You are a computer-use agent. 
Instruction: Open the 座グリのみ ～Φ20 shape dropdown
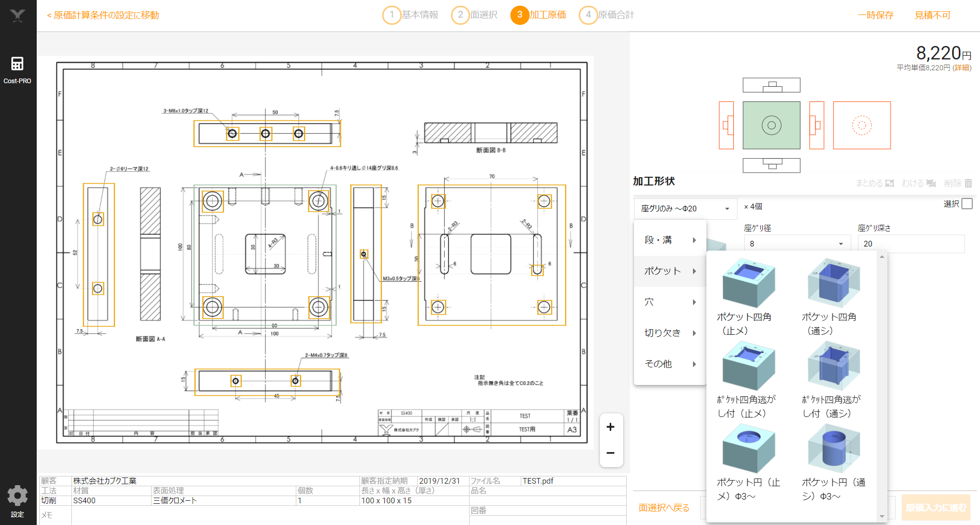[685, 209]
